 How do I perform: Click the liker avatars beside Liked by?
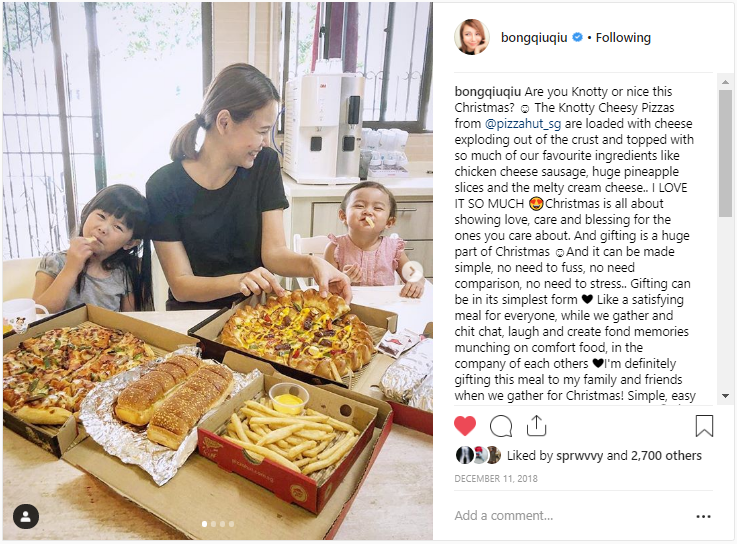tap(478, 455)
